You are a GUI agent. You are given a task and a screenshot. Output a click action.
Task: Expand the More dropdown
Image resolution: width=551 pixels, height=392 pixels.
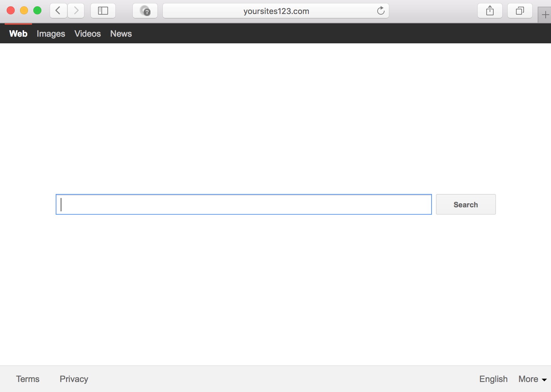click(532, 379)
